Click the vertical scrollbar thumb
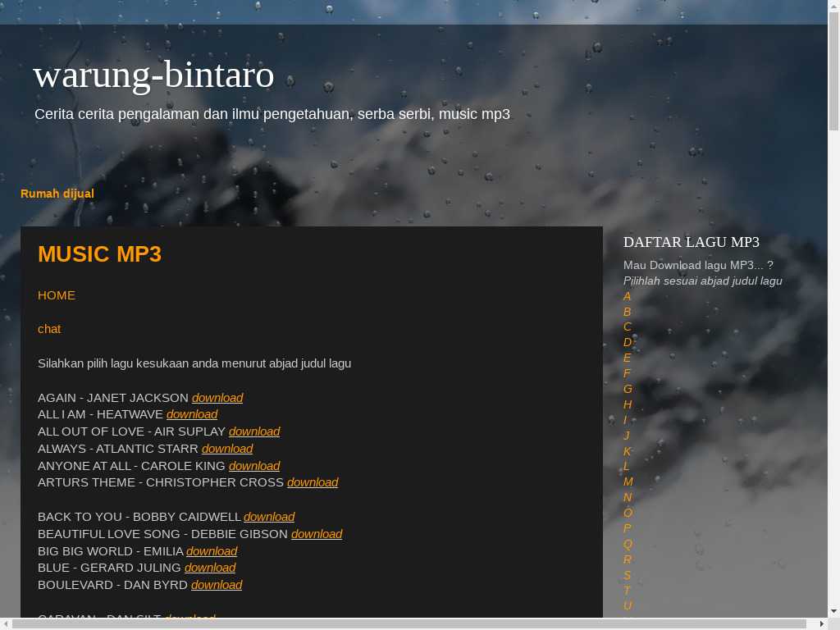840x630 pixels. [x=833, y=71]
